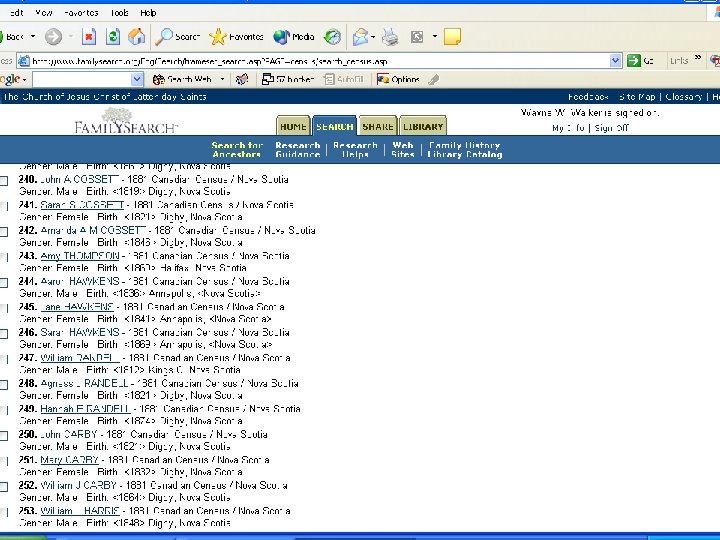The height and width of the screenshot is (540, 720).
Task: Open Google toolbar Options
Action: pos(398,79)
